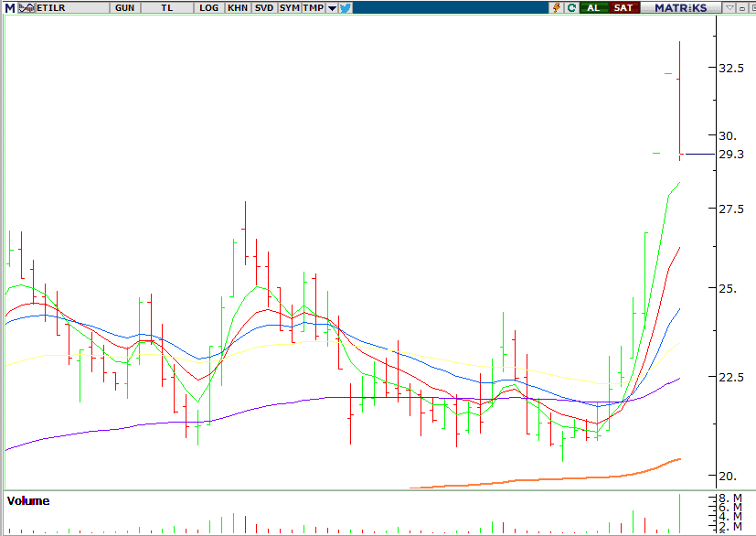Click the 30. price axis label

(728, 135)
